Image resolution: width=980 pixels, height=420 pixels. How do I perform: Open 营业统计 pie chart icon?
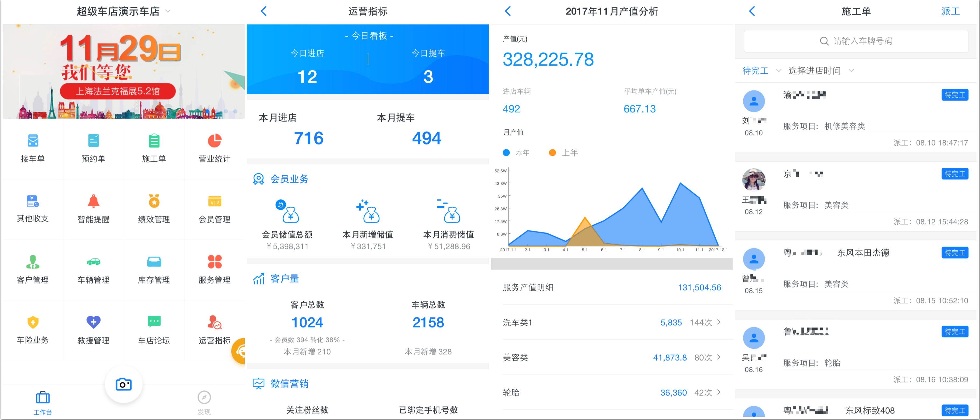(x=215, y=141)
